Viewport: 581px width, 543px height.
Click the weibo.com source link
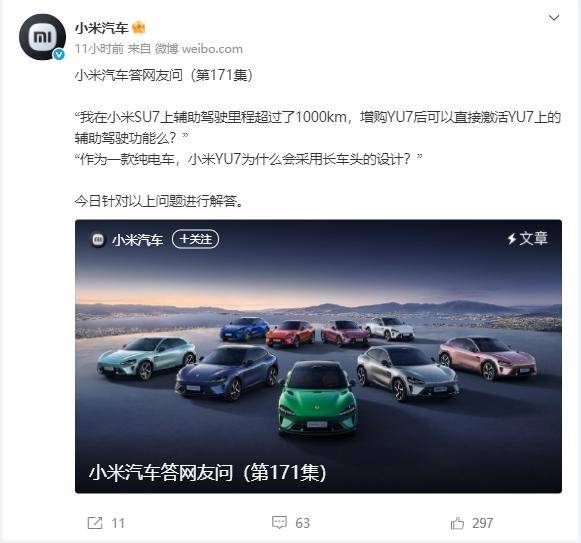[x=212, y=49]
